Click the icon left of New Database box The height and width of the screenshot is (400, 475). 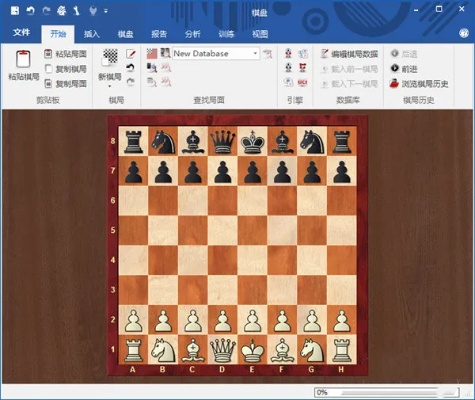click(x=165, y=53)
